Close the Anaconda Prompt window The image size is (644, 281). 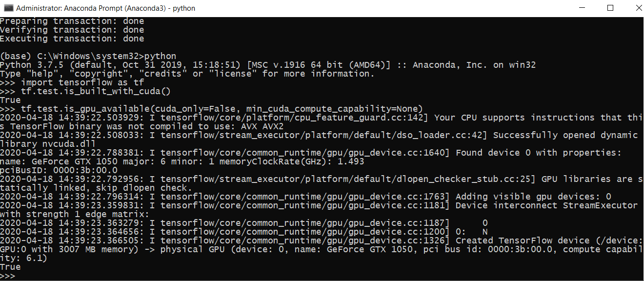click(633, 8)
